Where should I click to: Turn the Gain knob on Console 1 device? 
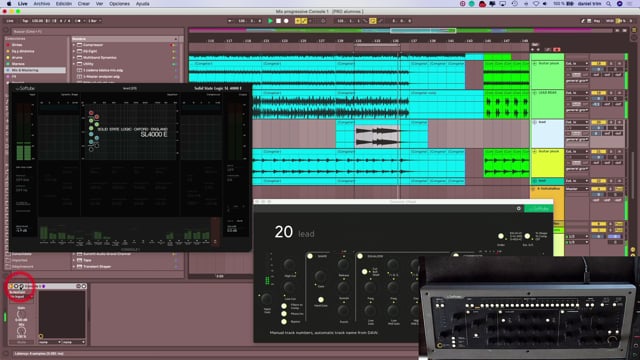[x=20, y=314]
